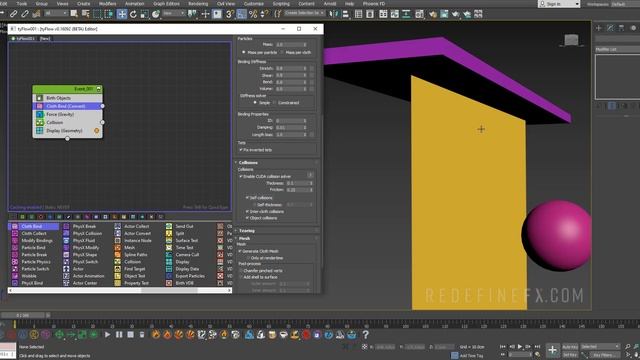Toggle the Angle Snap icon

[242, 14]
